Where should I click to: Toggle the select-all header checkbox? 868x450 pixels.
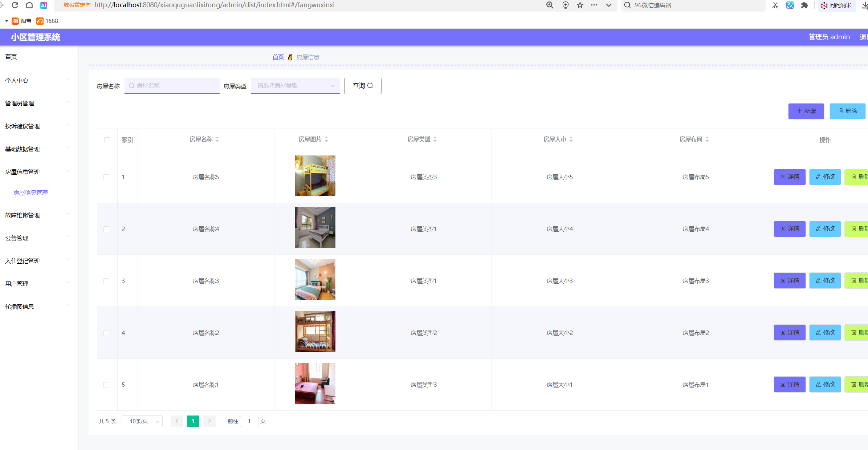pyautogui.click(x=107, y=140)
